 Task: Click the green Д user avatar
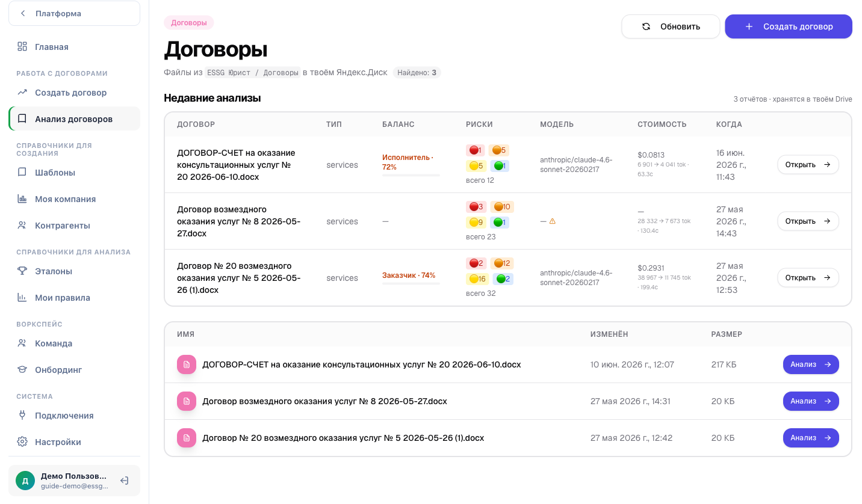(x=25, y=481)
